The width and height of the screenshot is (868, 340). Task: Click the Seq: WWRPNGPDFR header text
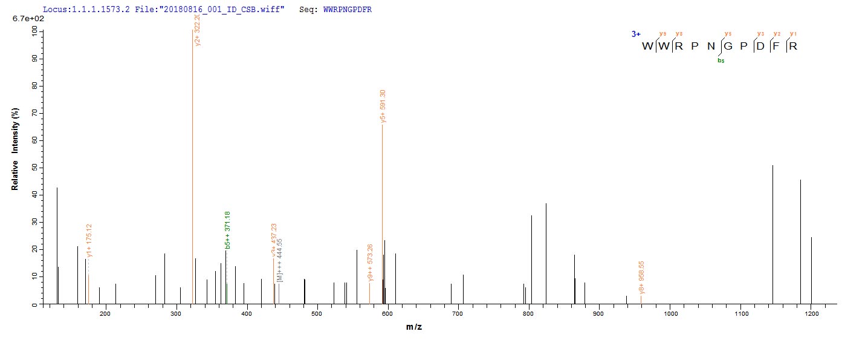pyautogui.click(x=335, y=10)
